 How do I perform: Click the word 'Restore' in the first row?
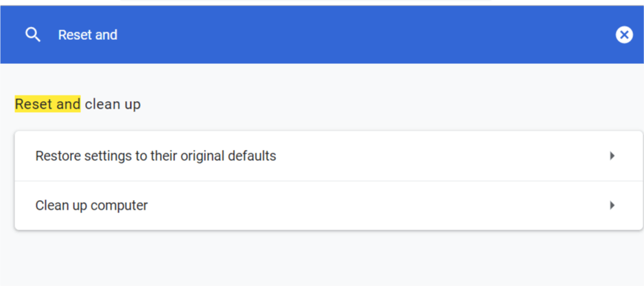pos(58,156)
